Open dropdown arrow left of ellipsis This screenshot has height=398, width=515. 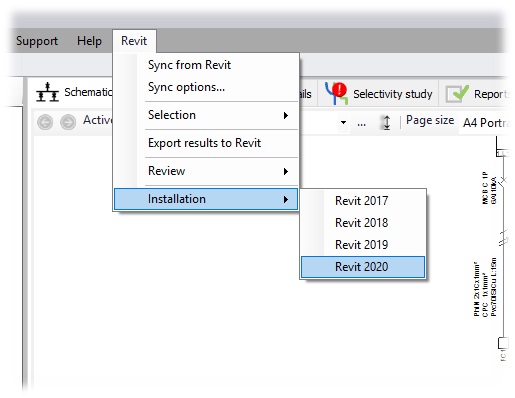(343, 122)
